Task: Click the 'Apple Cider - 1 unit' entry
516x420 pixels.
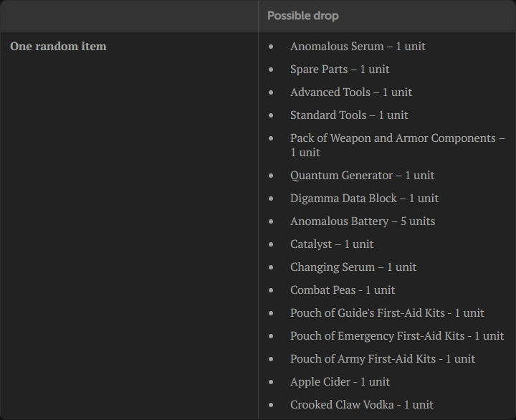Action: point(340,382)
